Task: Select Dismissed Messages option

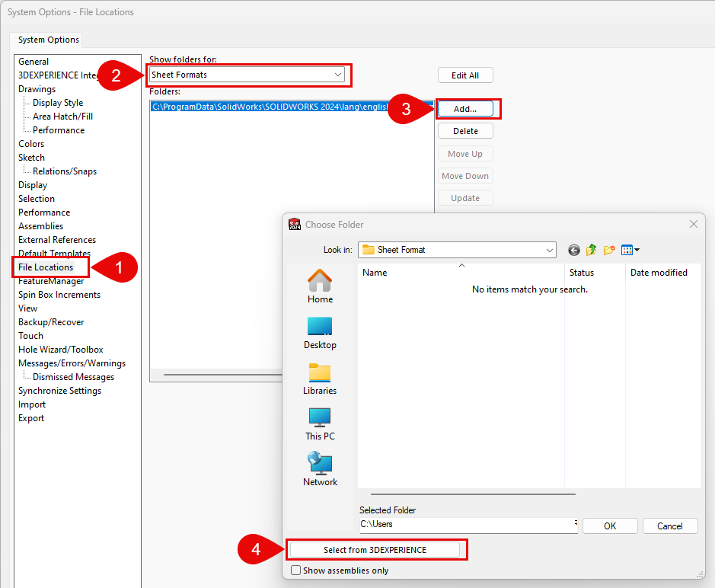Action: click(73, 377)
